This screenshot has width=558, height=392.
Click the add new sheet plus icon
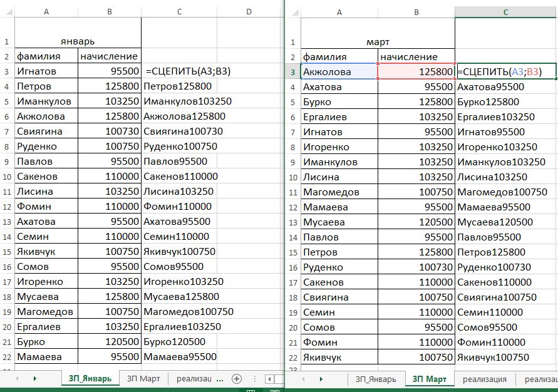(x=237, y=378)
